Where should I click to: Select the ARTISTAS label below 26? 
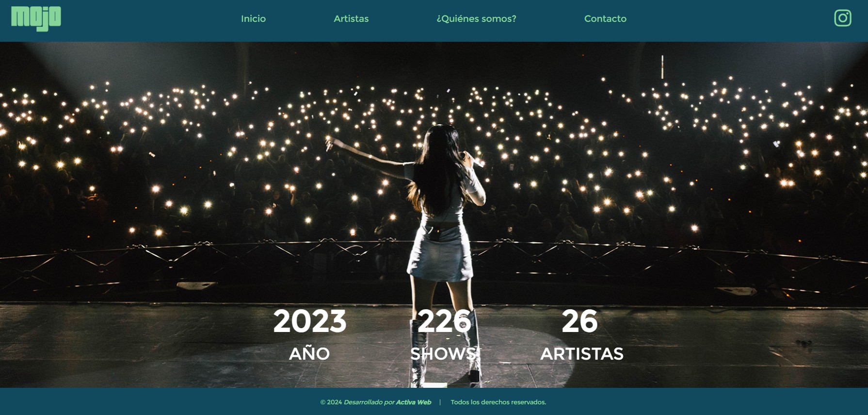pos(582,354)
